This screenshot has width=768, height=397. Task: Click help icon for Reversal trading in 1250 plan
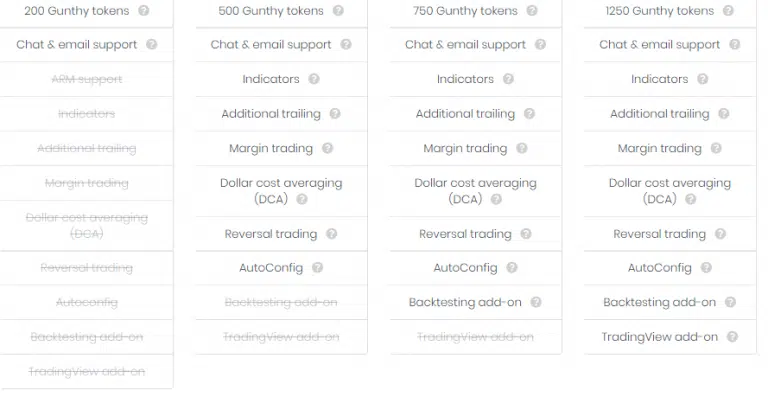point(720,234)
